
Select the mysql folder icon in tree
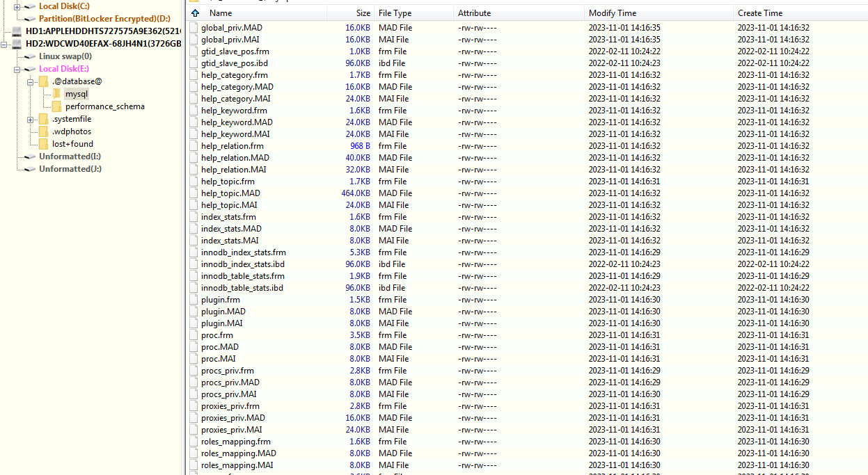56,94
